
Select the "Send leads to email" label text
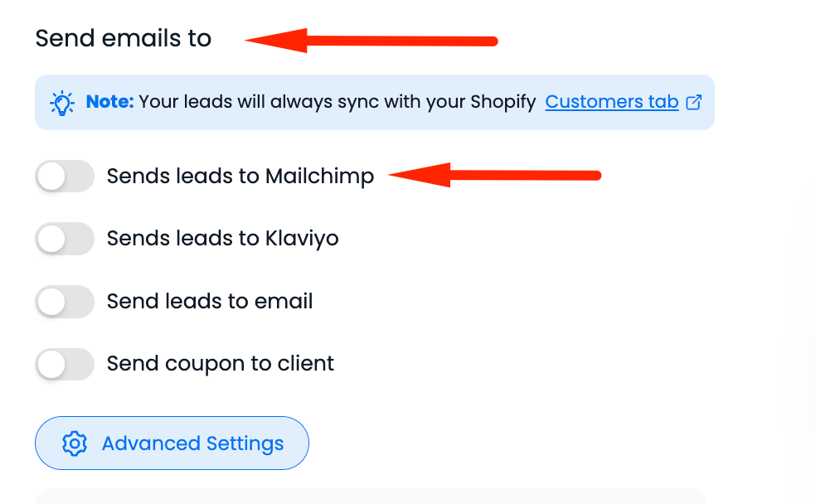click(x=210, y=302)
